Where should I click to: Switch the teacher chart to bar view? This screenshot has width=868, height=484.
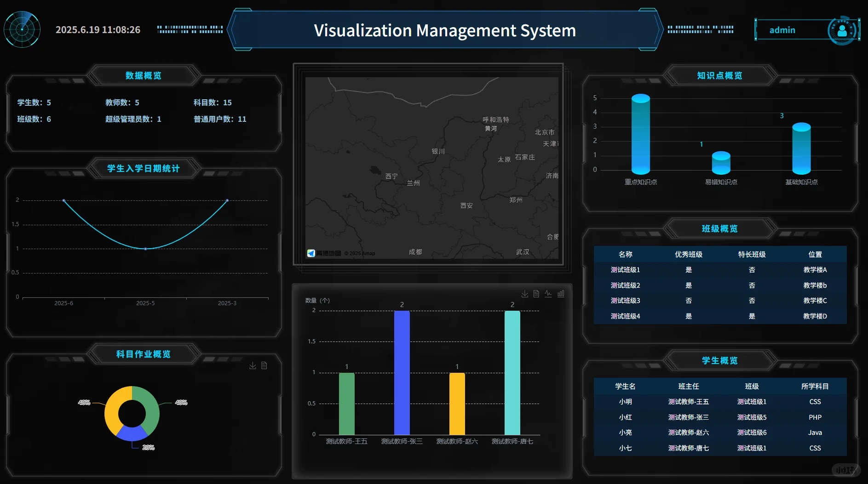(561, 294)
